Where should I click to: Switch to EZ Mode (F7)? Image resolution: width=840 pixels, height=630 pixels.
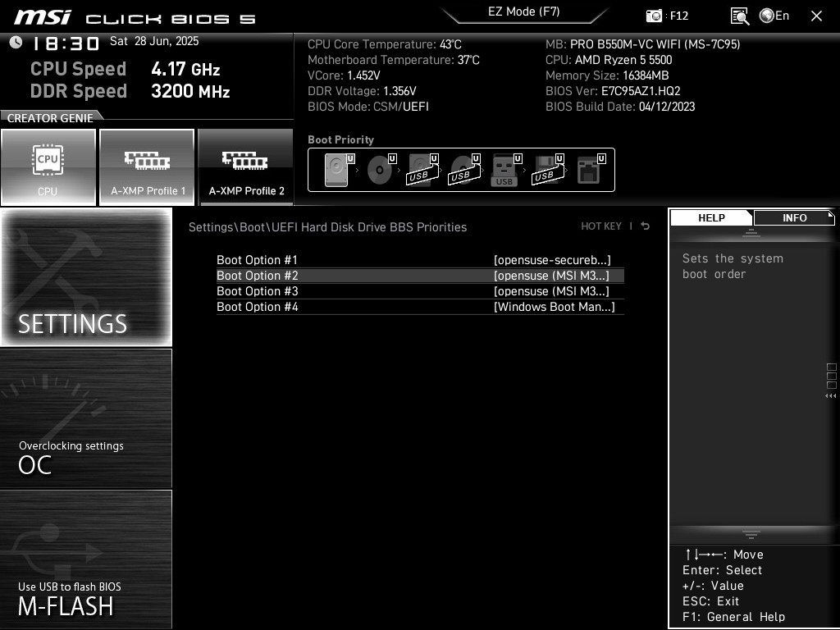[524, 11]
